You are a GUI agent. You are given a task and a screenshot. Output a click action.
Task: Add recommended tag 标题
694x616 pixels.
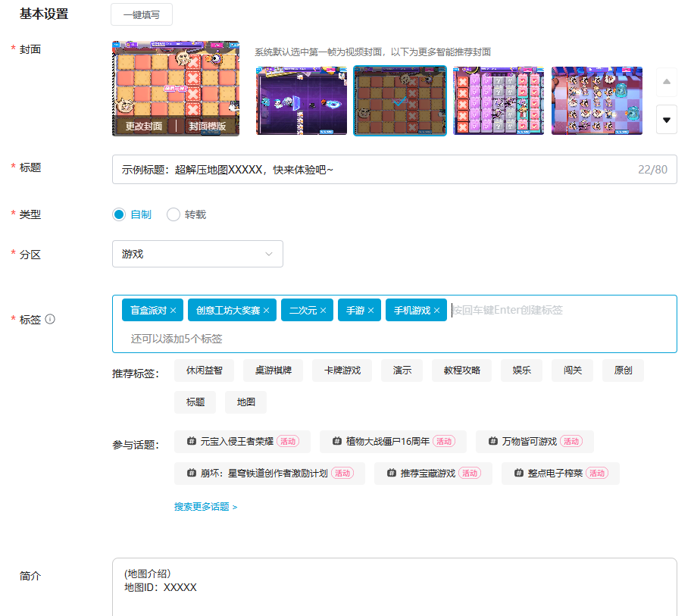tap(195, 402)
